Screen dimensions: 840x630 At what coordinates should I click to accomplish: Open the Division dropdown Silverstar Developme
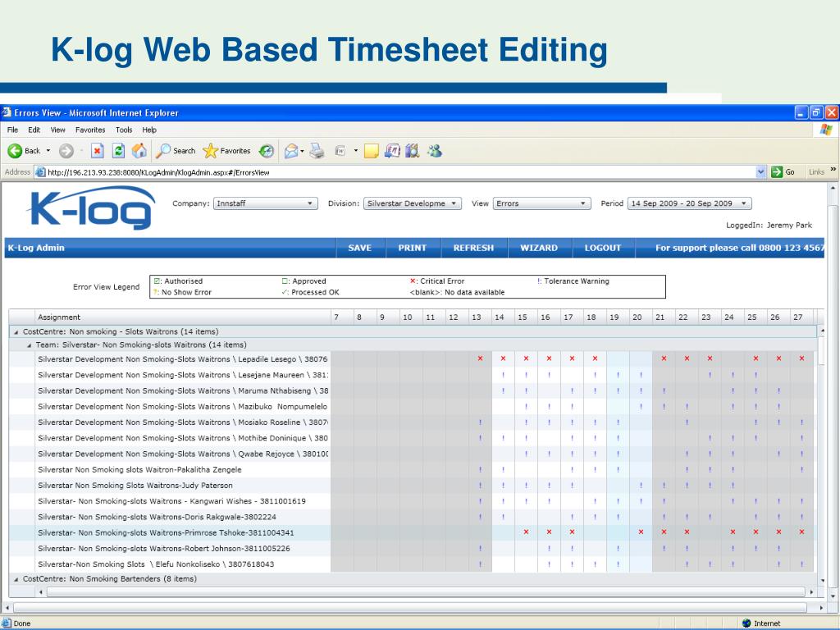(x=413, y=203)
